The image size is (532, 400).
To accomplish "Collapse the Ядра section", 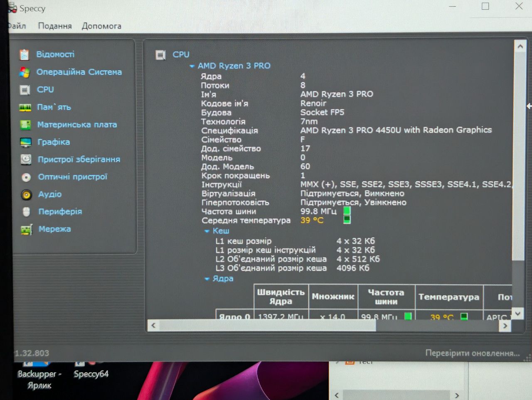I will 207,279.
